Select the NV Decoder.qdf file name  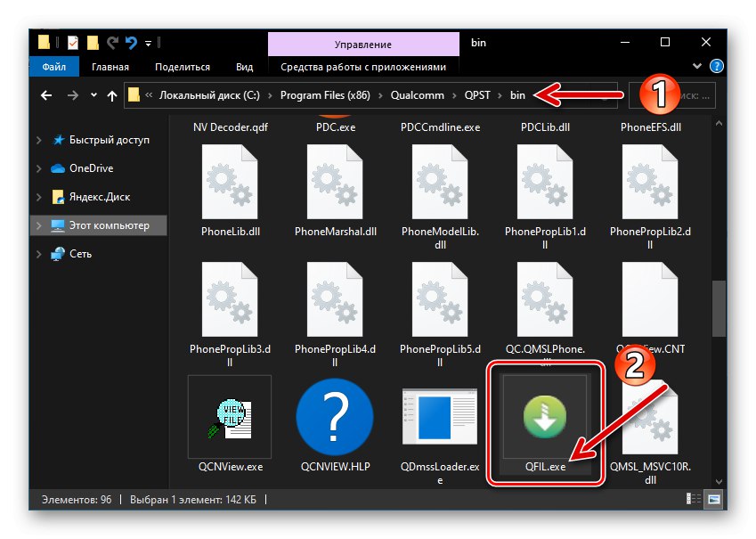point(230,127)
